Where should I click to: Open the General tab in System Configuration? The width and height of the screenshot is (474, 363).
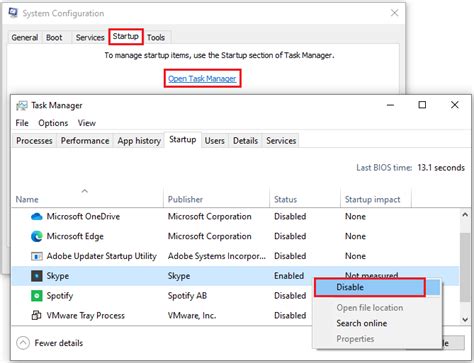tap(25, 37)
